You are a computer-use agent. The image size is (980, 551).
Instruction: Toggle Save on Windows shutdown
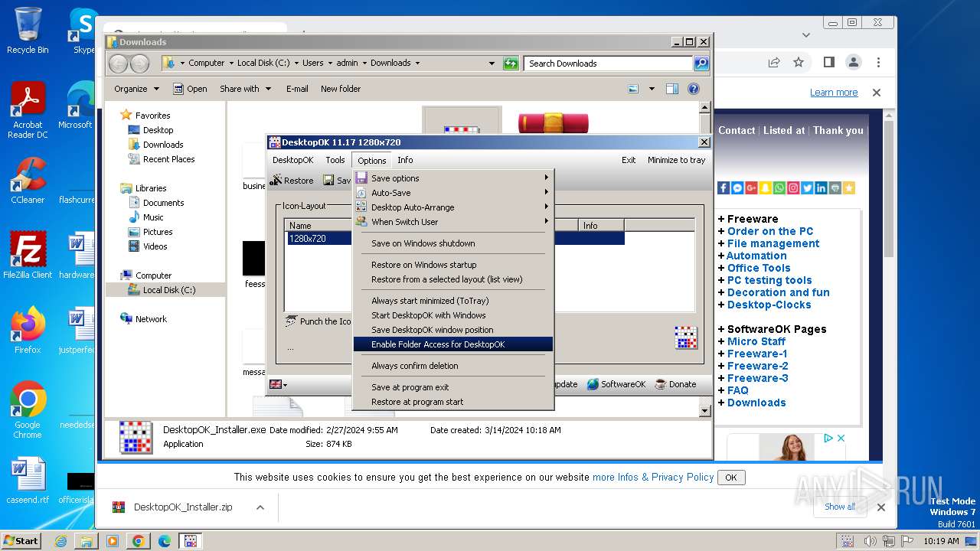pos(423,243)
